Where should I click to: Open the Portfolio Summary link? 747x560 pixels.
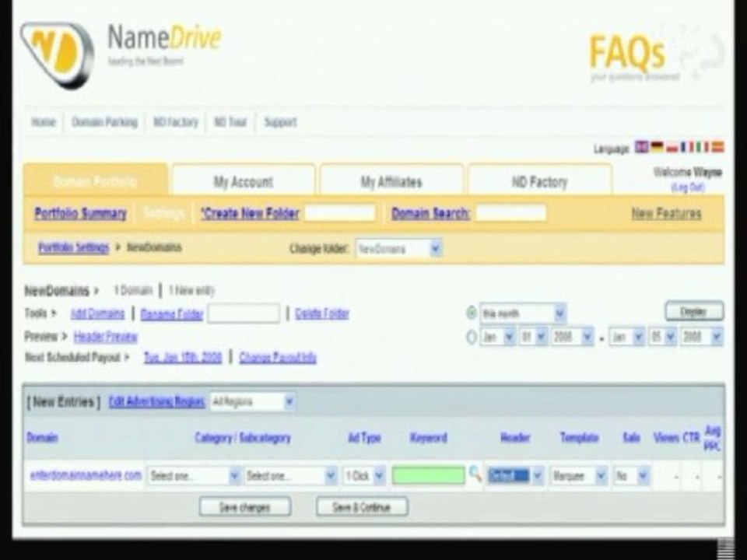click(80, 213)
